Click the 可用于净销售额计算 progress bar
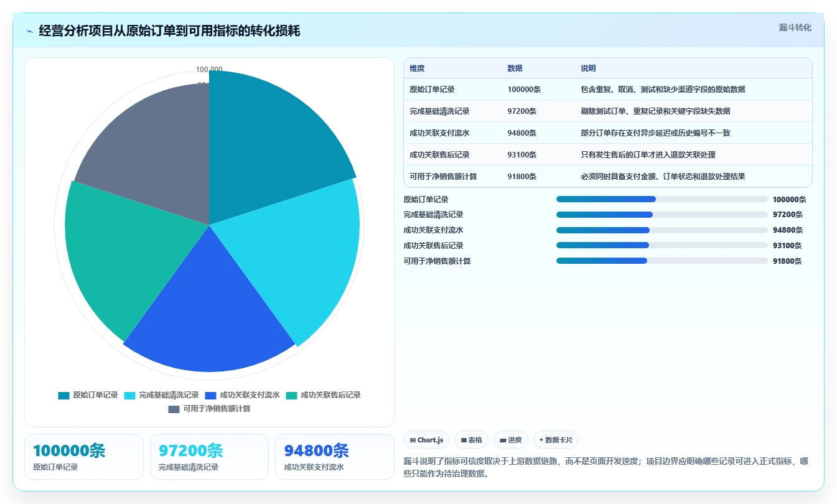Viewport: 837px width, 504px height. (662, 261)
